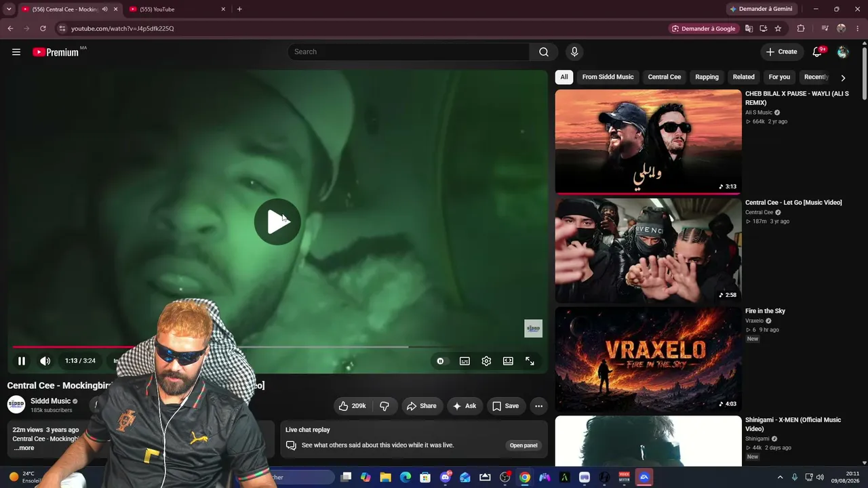Start voice search with the microphone

point(574,52)
